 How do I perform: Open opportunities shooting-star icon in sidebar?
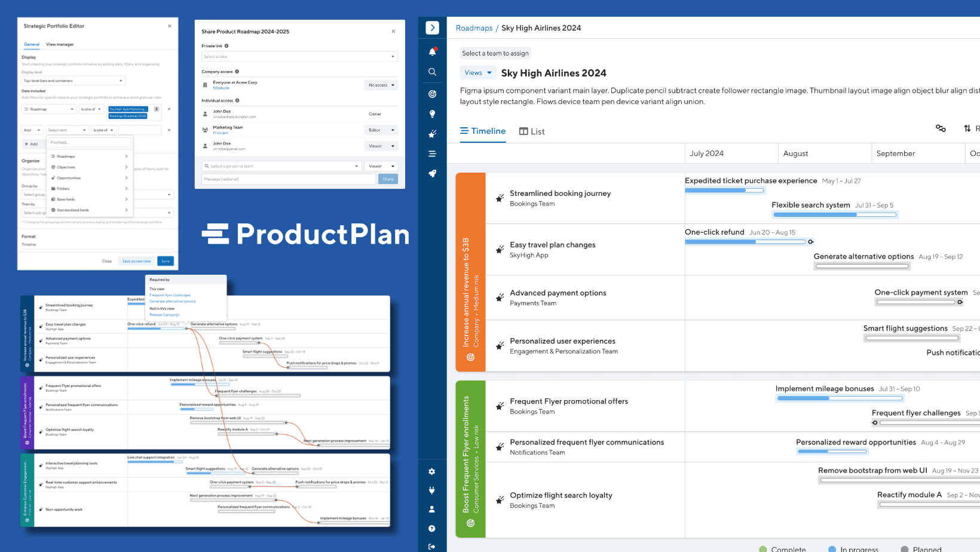pos(432,134)
